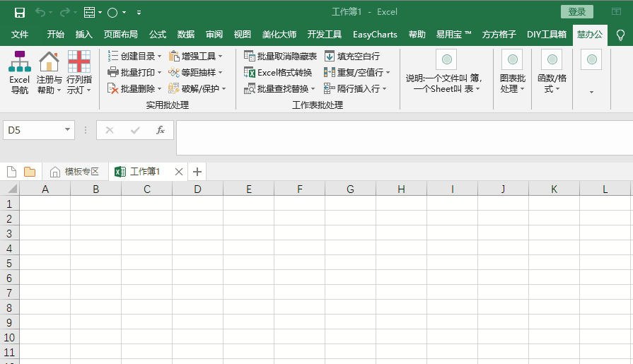
Task: Click the Insert Function fx button
Action: (161, 130)
